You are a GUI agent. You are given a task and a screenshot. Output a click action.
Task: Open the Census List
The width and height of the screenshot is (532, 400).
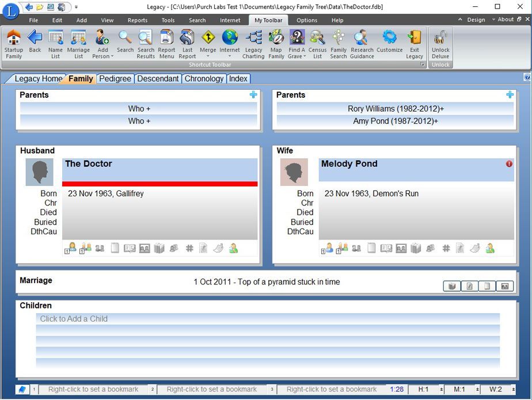click(x=317, y=44)
